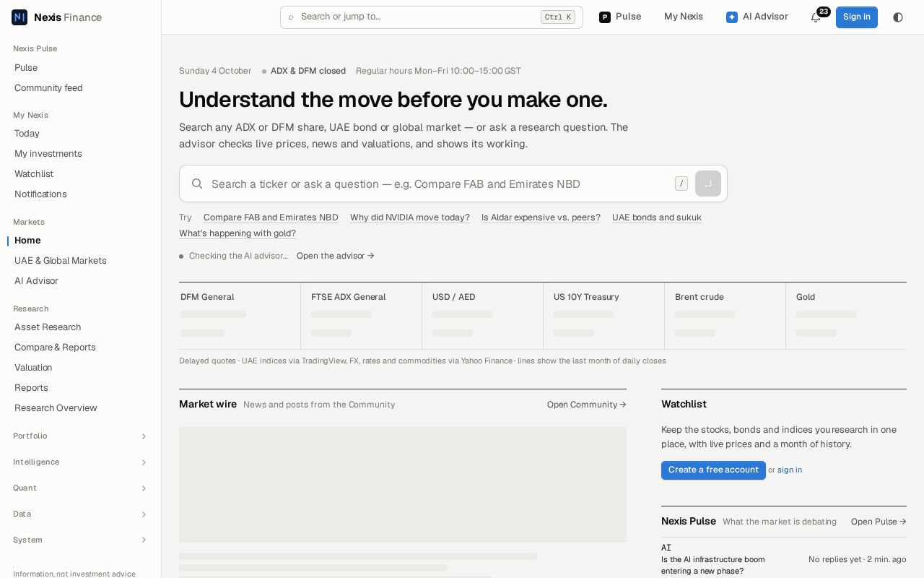Submit the question with the enter arrow button
This screenshot has height=578, width=924.
tap(708, 184)
